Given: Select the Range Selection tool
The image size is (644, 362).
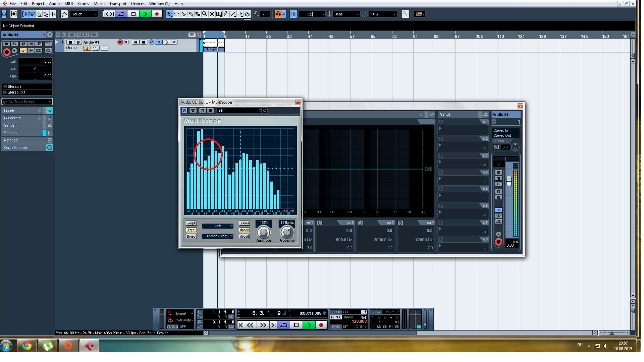Looking at the screenshot, I should 177,14.
